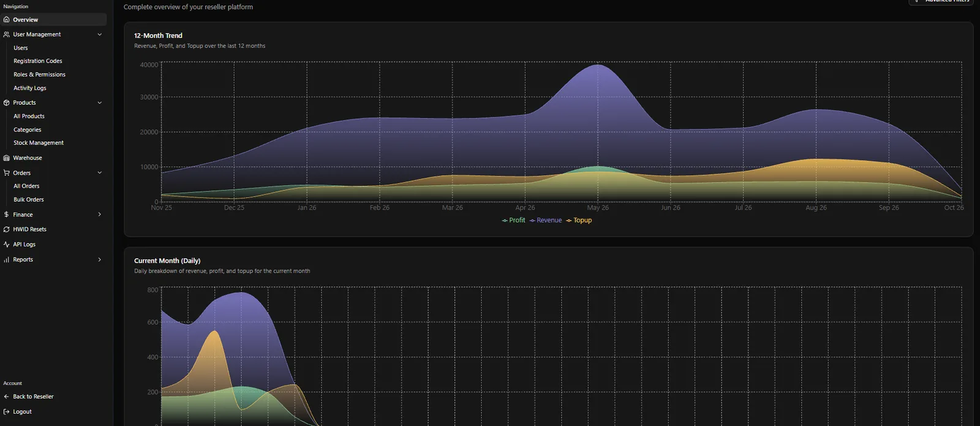Click the API Logs activity icon

pos(7,244)
